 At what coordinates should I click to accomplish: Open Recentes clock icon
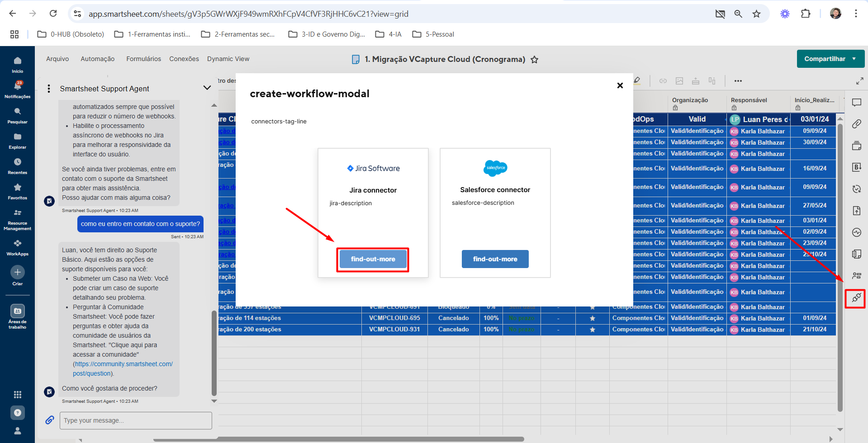click(17, 166)
